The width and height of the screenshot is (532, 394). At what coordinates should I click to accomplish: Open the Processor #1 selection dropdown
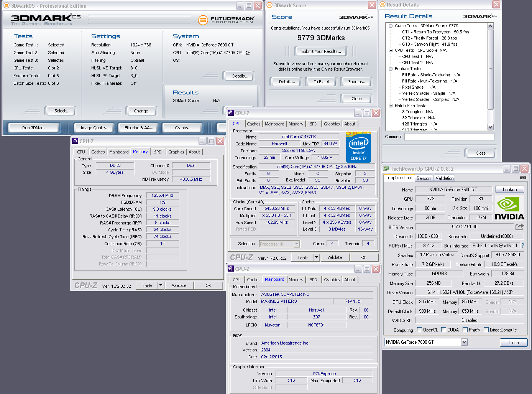point(297,244)
